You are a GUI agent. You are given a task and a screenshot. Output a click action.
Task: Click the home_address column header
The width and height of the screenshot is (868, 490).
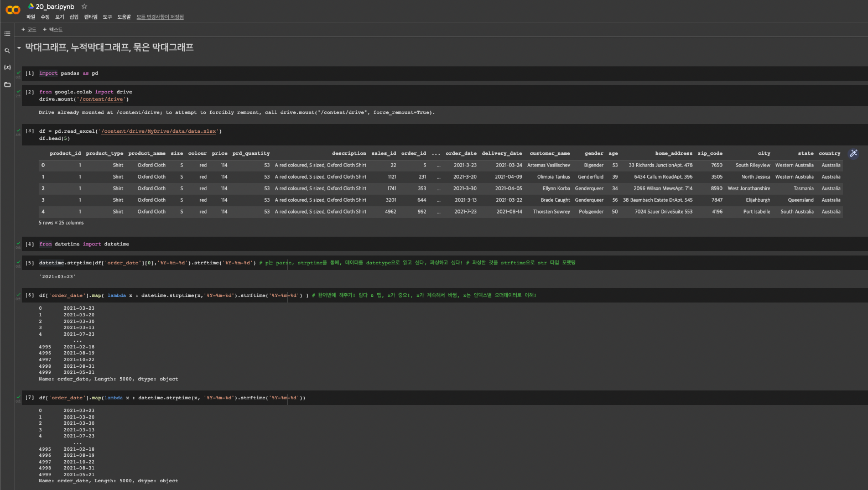[x=674, y=153]
